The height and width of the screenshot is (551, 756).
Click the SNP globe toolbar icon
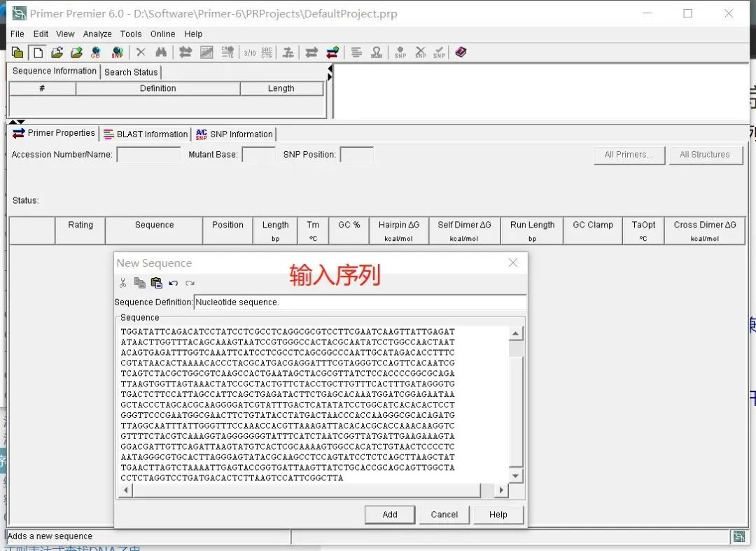117,52
